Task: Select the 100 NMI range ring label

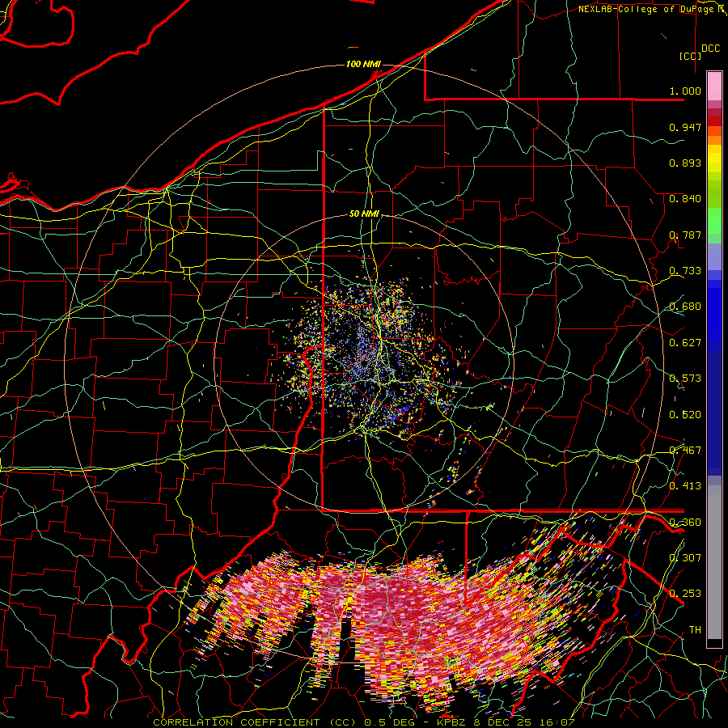Action: 363,64
